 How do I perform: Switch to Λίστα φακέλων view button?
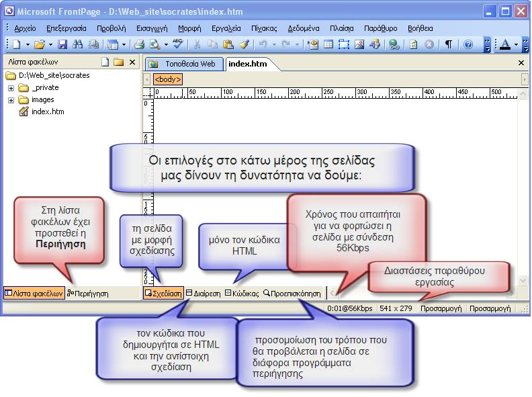(x=34, y=293)
